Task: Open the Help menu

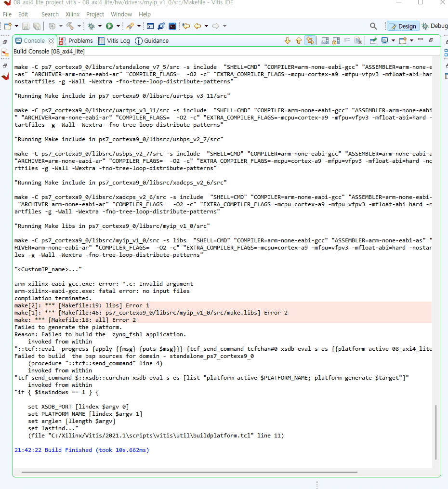Action: click(145, 14)
